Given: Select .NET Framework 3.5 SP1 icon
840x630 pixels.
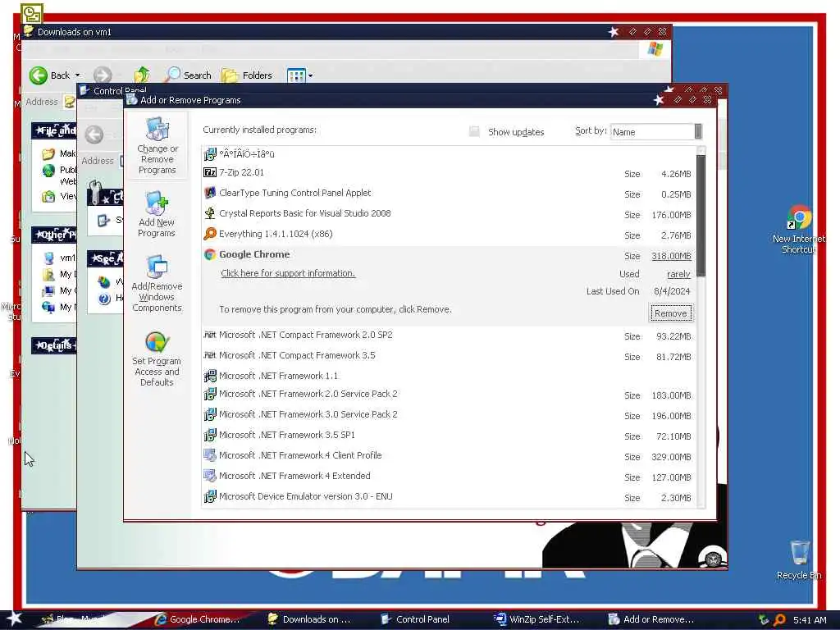Looking at the screenshot, I should tap(210, 435).
